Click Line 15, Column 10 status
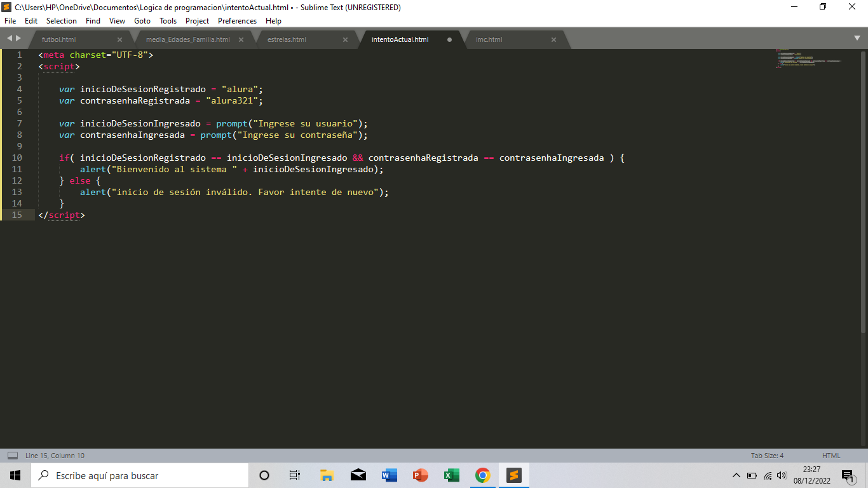Viewport: 868px width, 488px height. (55, 456)
